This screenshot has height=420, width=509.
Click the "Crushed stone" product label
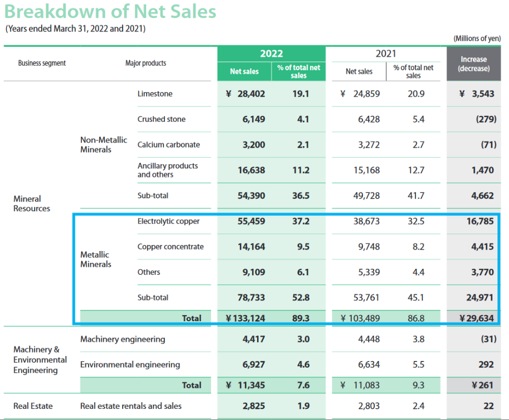161,119
